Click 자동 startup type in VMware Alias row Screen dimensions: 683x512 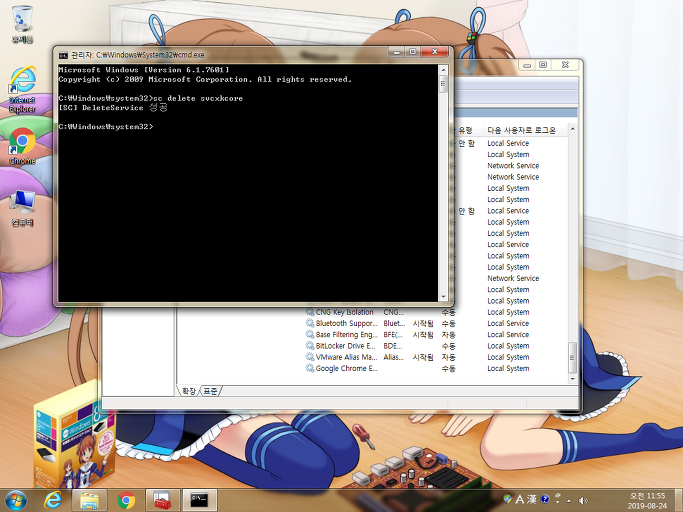448,357
